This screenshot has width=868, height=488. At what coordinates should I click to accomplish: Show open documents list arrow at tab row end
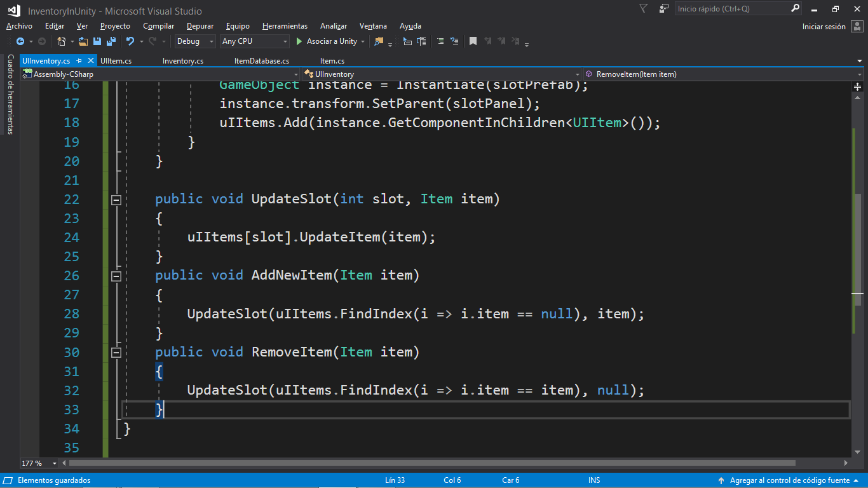tap(858, 61)
